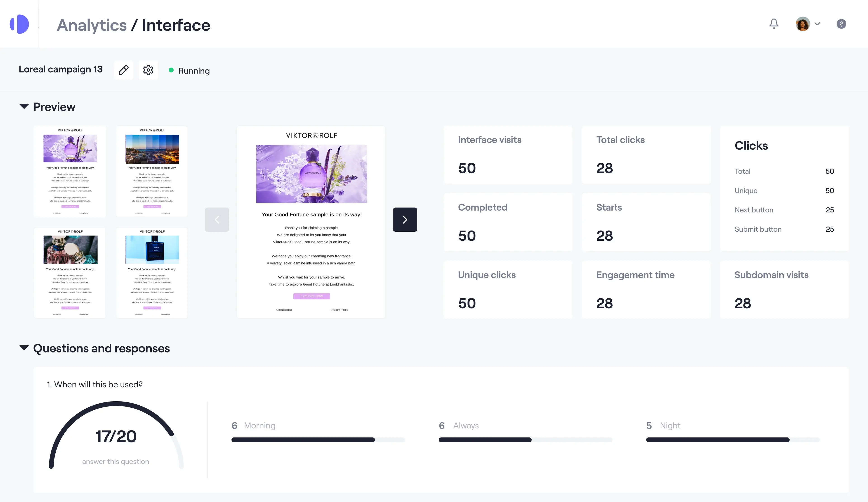Click Privacy Policy link in large preview
Image resolution: width=868 pixels, height=502 pixels.
coord(339,310)
